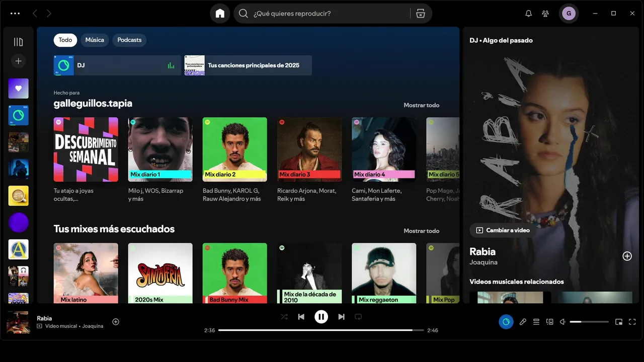This screenshot has height=362, width=644.
Task: Click search field ¿Qué quieres reproducir?
Action: [x=332, y=14]
